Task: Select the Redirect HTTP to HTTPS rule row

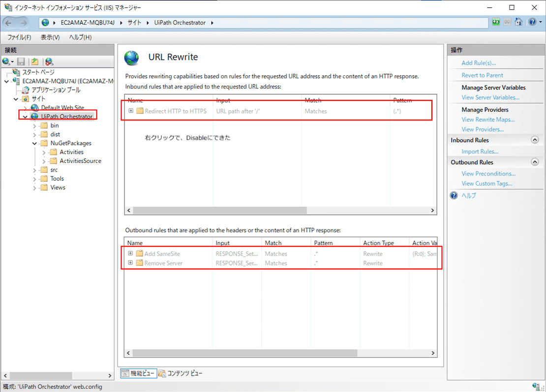Action: click(280, 111)
